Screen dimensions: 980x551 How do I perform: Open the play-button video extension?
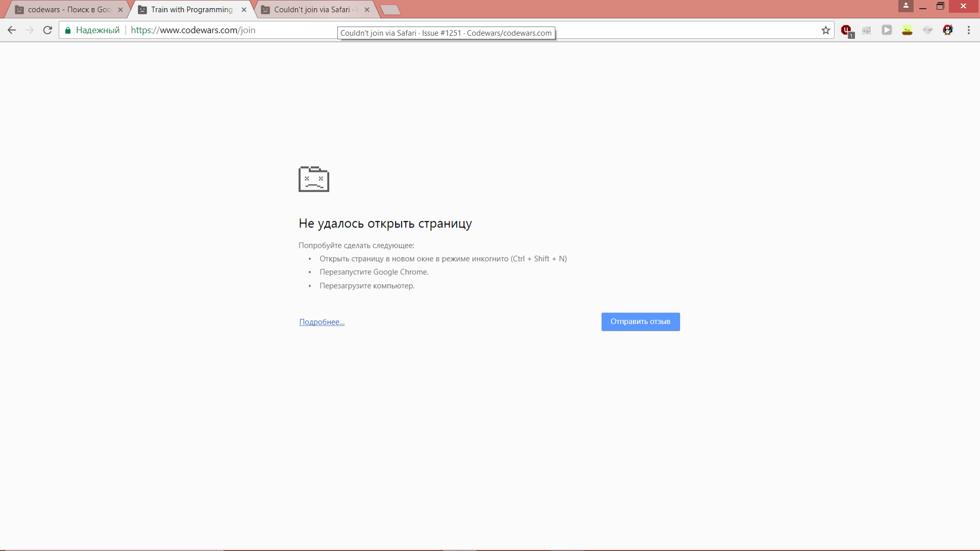887,30
